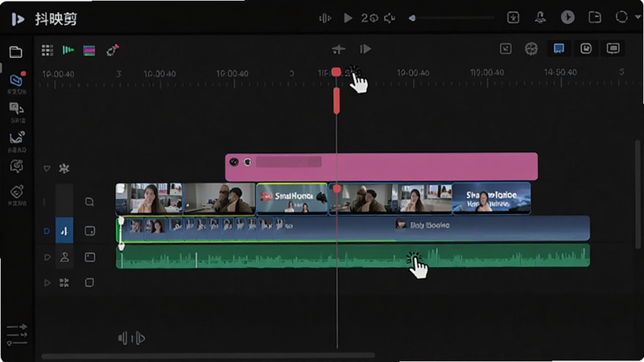Select the green audio waveform clip

(353, 256)
